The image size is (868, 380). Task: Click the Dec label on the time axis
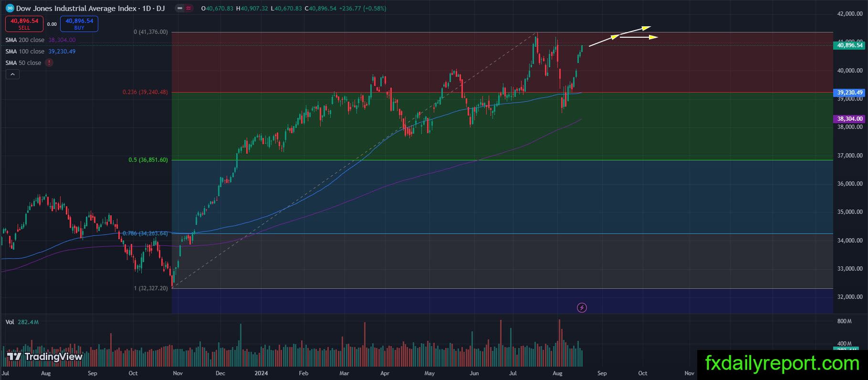coord(220,373)
